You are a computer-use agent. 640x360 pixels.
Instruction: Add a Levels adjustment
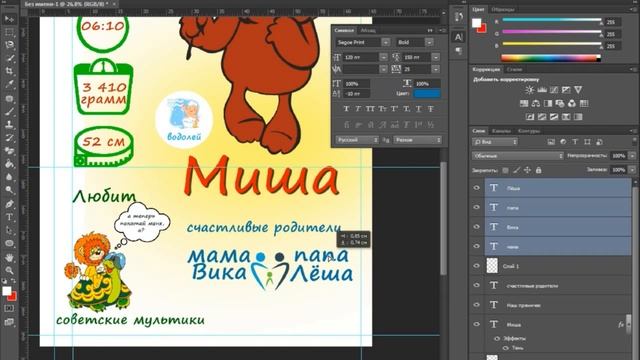[x=542, y=90]
